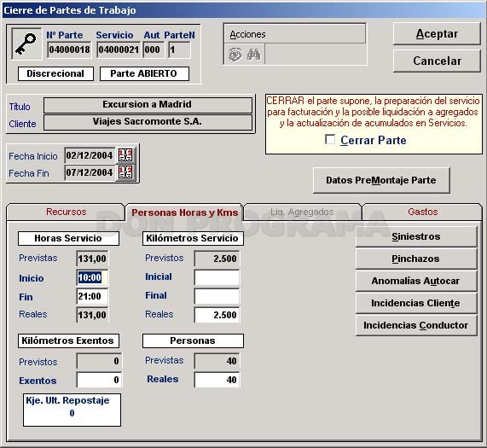The width and height of the screenshot is (487, 448).
Task: Click the Cancelar button
Action: pyautogui.click(x=437, y=61)
